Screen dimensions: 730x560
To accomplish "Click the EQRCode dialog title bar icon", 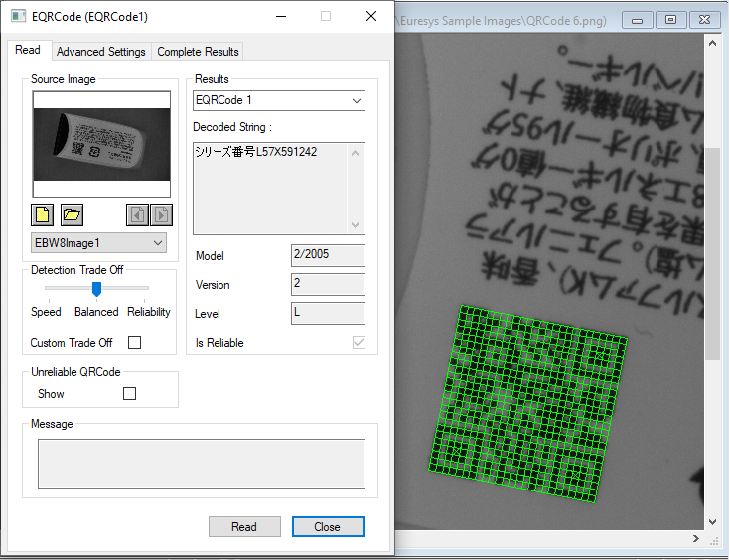I will point(18,16).
